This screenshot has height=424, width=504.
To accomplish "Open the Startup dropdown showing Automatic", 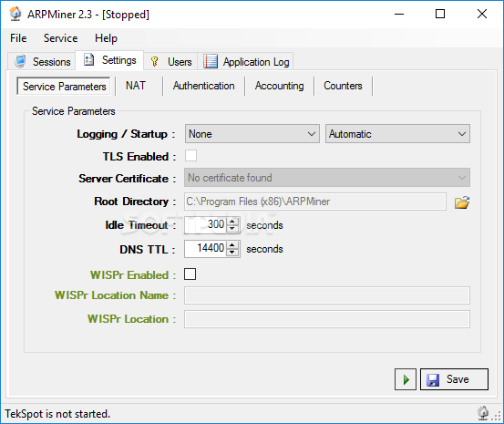I will (x=397, y=134).
